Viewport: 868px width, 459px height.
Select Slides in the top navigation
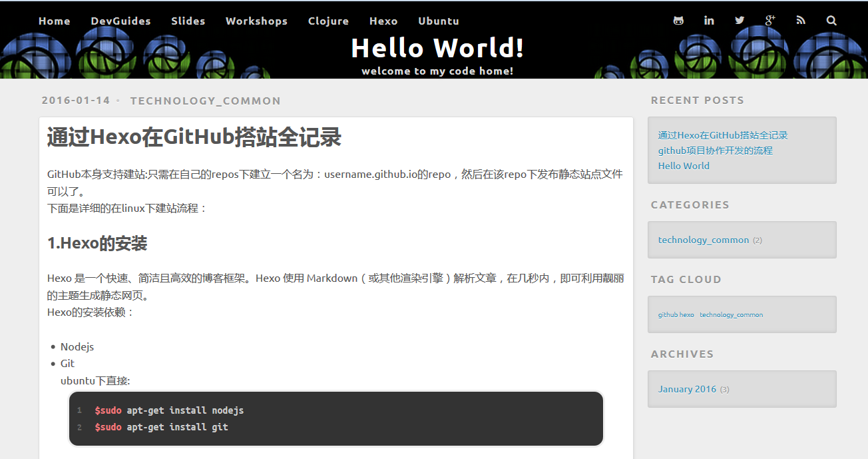point(188,21)
